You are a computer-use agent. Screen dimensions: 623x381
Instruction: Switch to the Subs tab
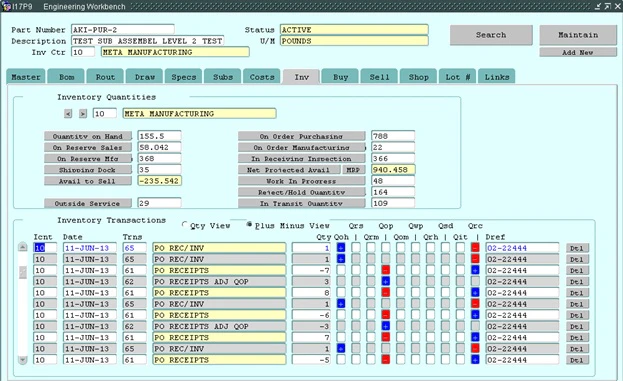pos(222,77)
